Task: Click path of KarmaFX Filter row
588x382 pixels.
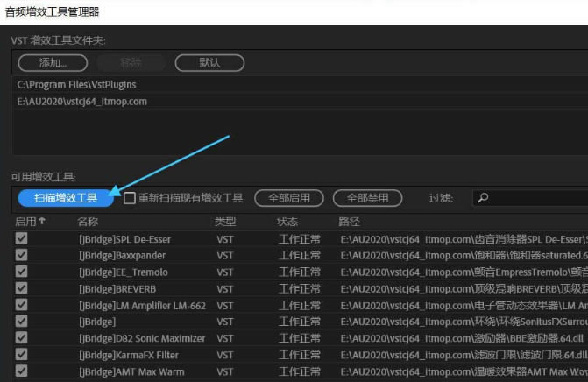Action: [x=464, y=355]
